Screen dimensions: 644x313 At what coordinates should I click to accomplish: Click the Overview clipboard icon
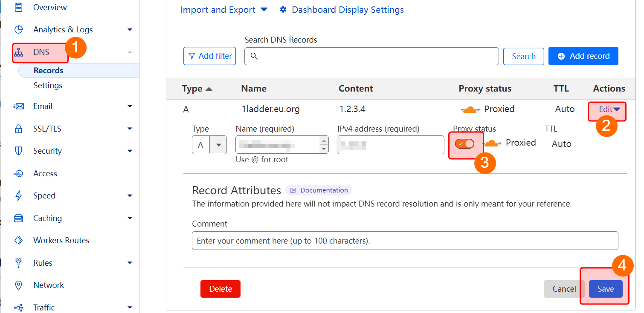(18, 7)
